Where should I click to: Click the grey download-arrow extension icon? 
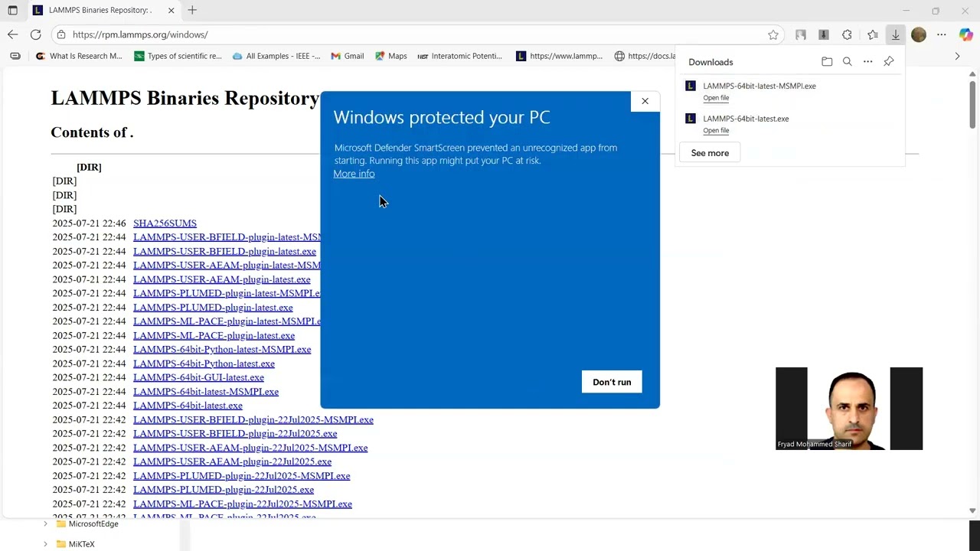pyautogui.click(x=824, y=34)
